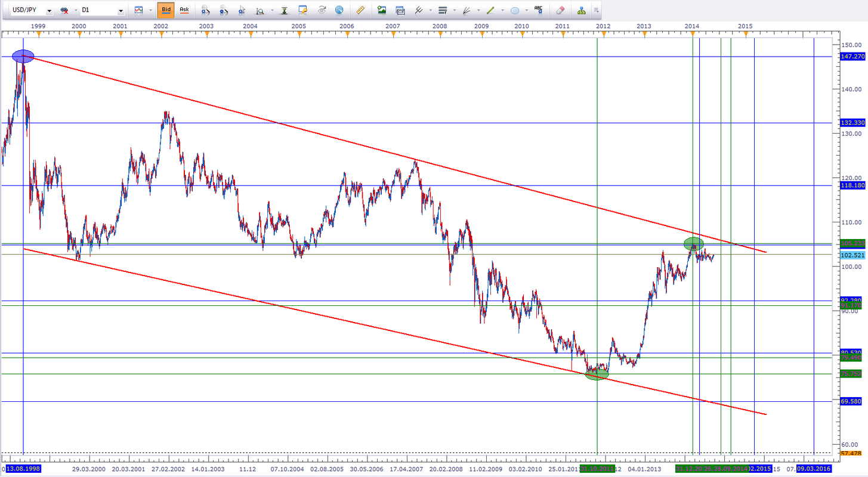Expand the chain link options arrow

pyautogui.click(x=75, y=11)
